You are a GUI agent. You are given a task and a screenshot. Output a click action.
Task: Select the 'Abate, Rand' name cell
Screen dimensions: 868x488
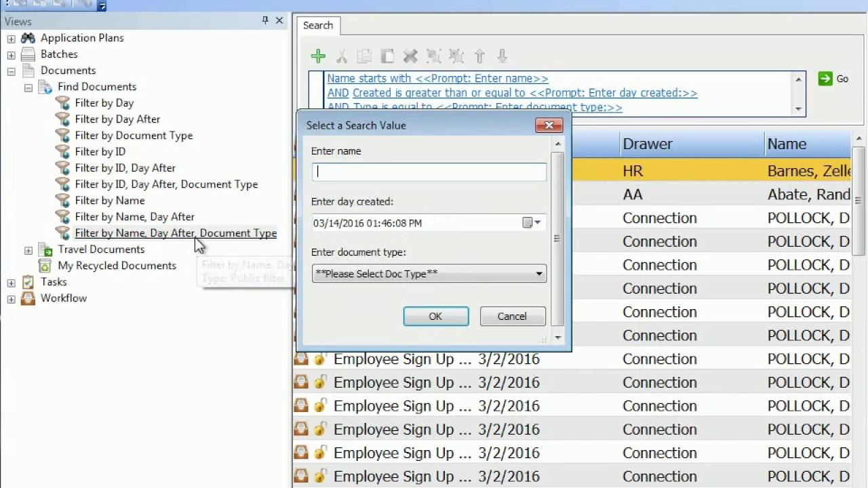[x=808, y=195]
